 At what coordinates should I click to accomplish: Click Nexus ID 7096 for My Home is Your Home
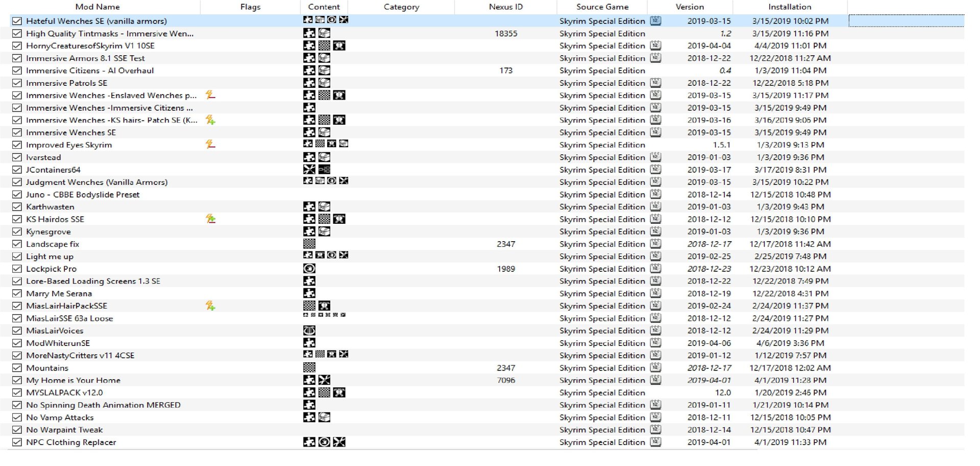[506, 380]
